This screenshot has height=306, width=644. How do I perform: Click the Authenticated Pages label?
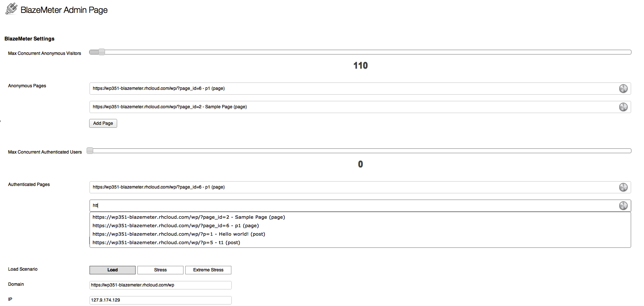pyautogui.click(x=29, y=184)
